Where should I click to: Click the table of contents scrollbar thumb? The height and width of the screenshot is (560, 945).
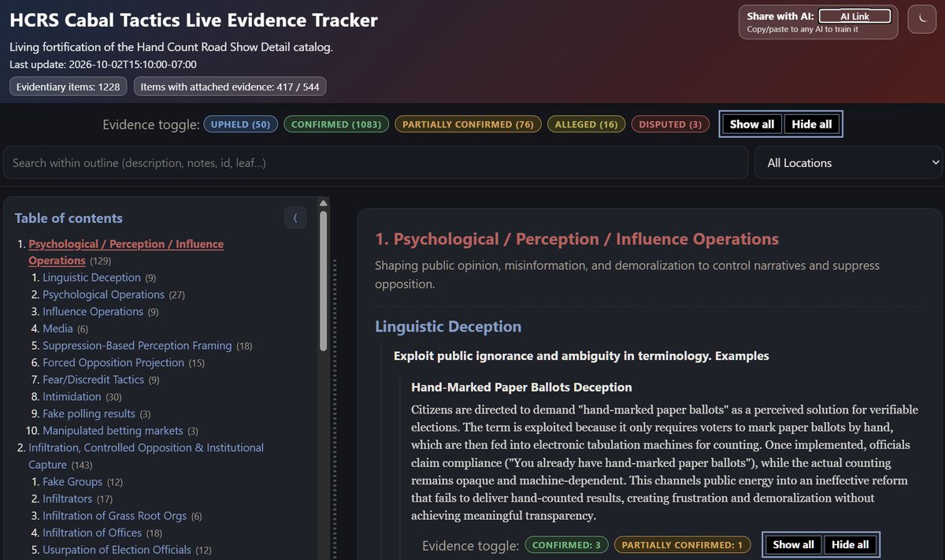coord(323,280)
